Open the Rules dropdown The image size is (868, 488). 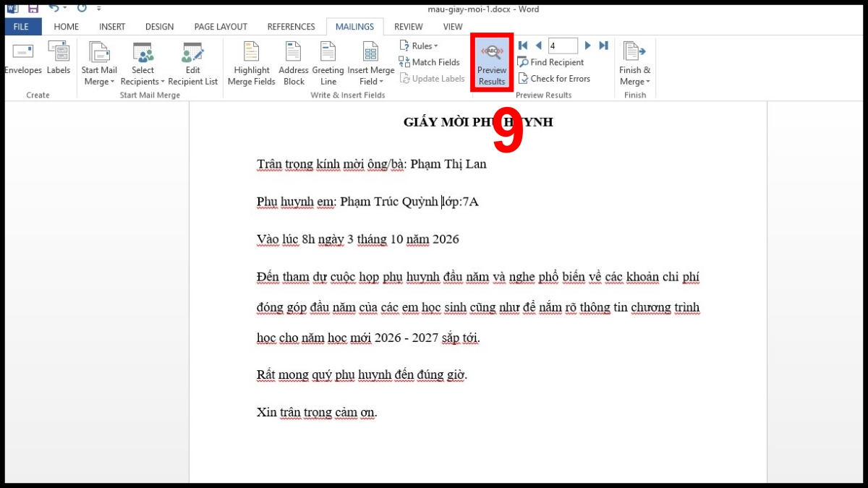pos(419,46)
